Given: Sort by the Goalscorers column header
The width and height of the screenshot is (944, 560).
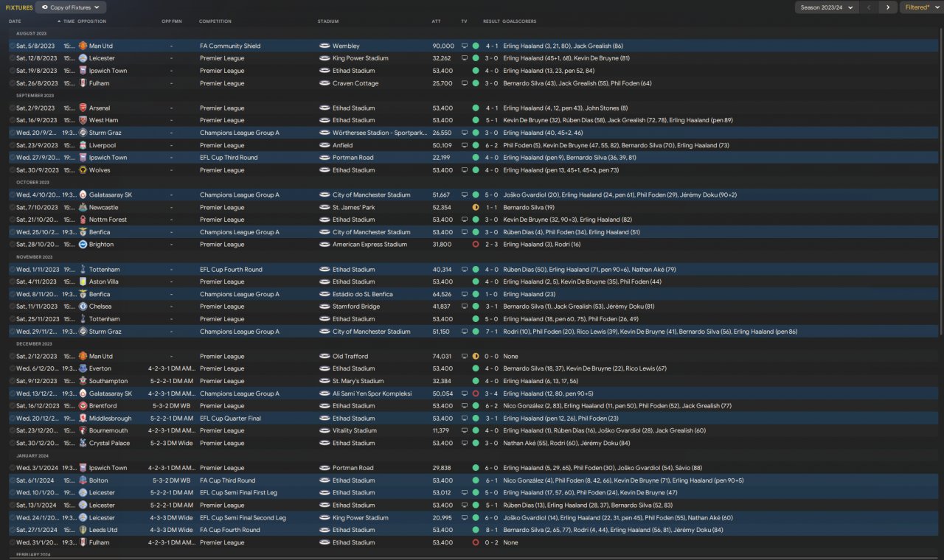Looking at the screenshot, I should click(x=520, y=21).
